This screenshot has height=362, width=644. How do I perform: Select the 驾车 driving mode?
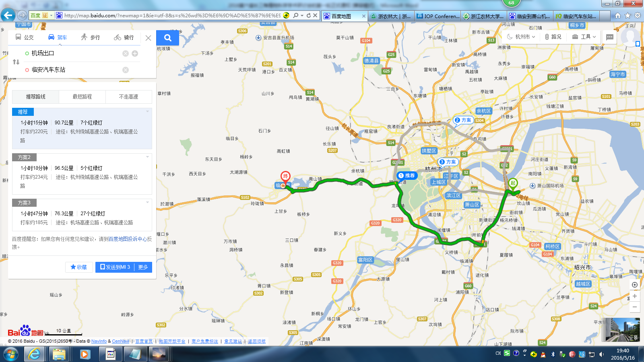58,37
